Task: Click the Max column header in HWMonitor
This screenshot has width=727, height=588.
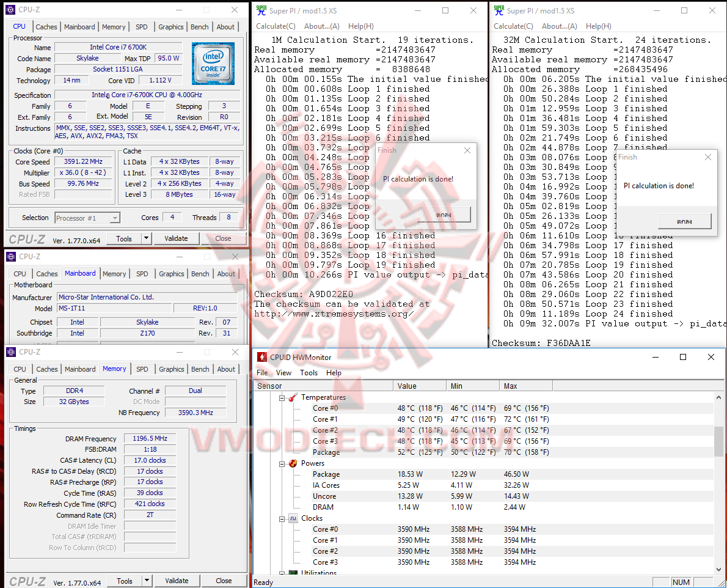Action: tap(526, 386)
